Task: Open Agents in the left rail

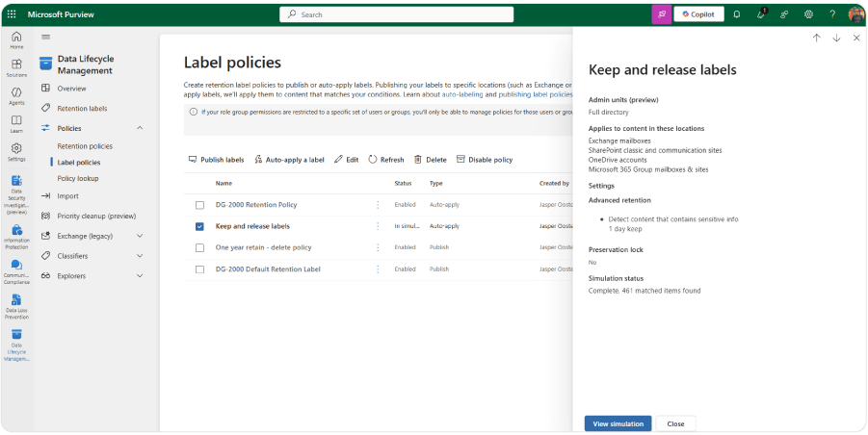Action: coord(16,96)
